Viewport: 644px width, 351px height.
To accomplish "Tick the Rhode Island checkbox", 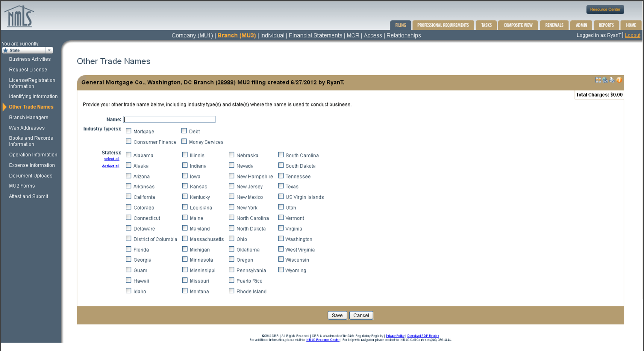I will click(x=231, y=291).
